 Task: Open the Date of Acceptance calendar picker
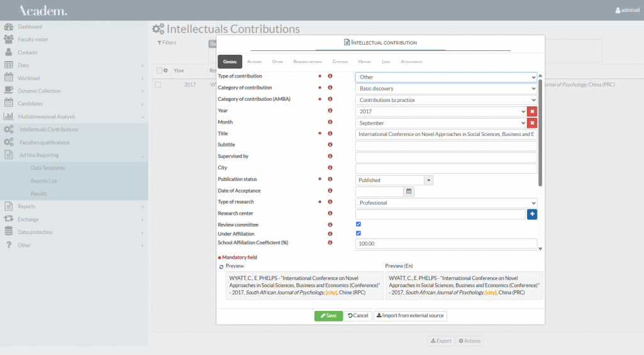coord(408,191)
